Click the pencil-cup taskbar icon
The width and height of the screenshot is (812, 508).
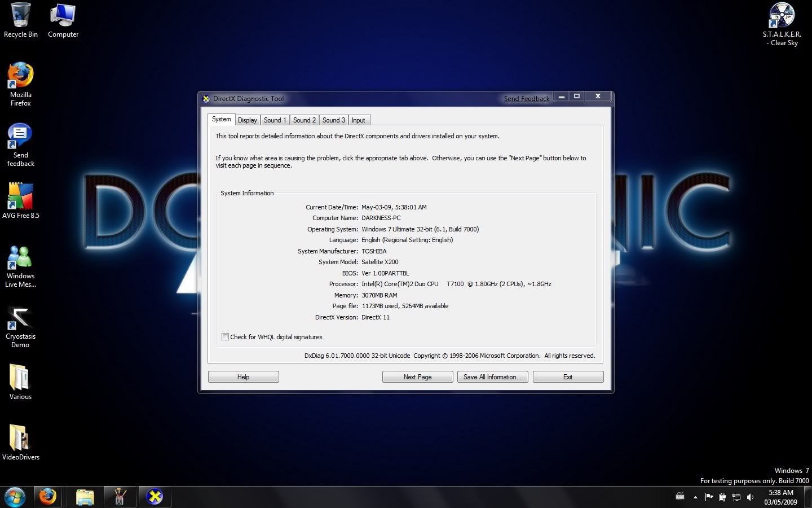[x=120, y=497]
